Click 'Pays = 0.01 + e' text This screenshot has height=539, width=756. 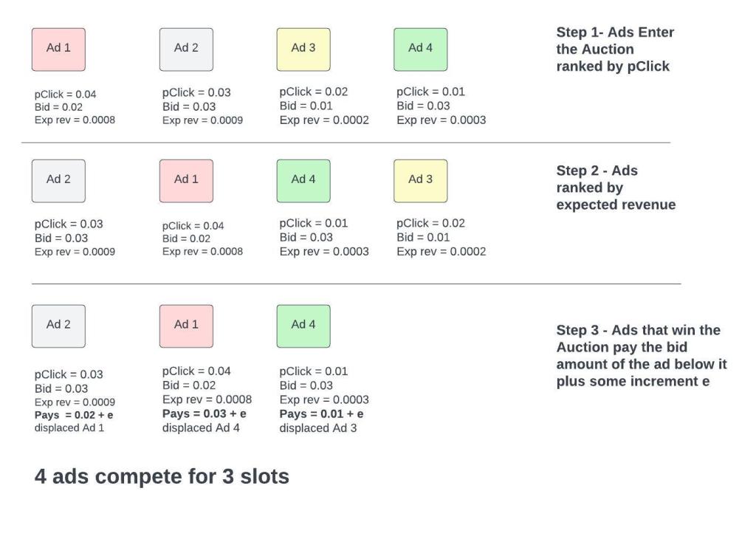click(x=322, y=413)
